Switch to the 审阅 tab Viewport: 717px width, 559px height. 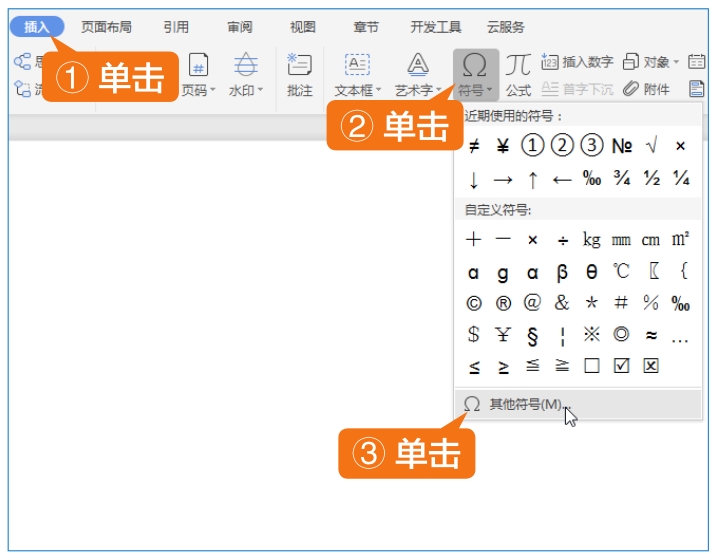pyautogui.click(x=240, y=27)
